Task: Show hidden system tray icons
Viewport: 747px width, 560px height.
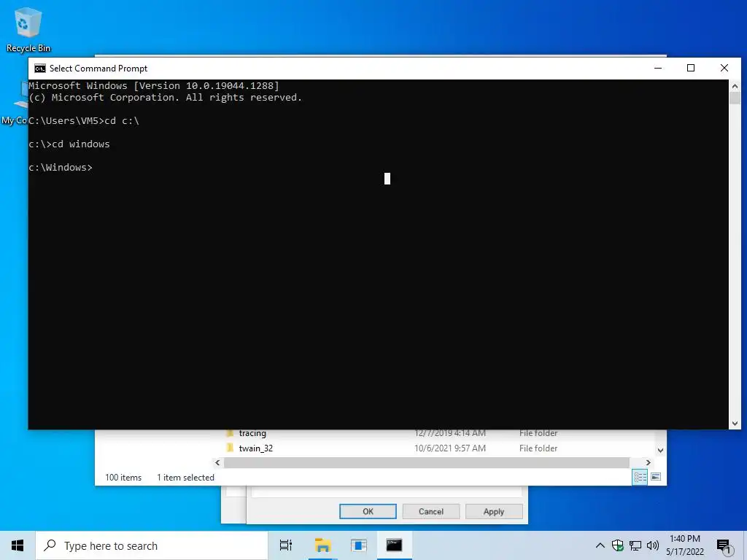Action: (x=600, y=545)
